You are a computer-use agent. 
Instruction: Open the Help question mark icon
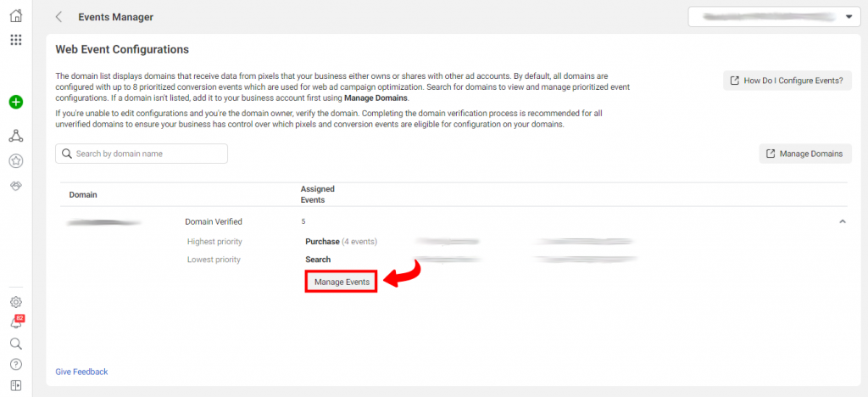point(15,365)
